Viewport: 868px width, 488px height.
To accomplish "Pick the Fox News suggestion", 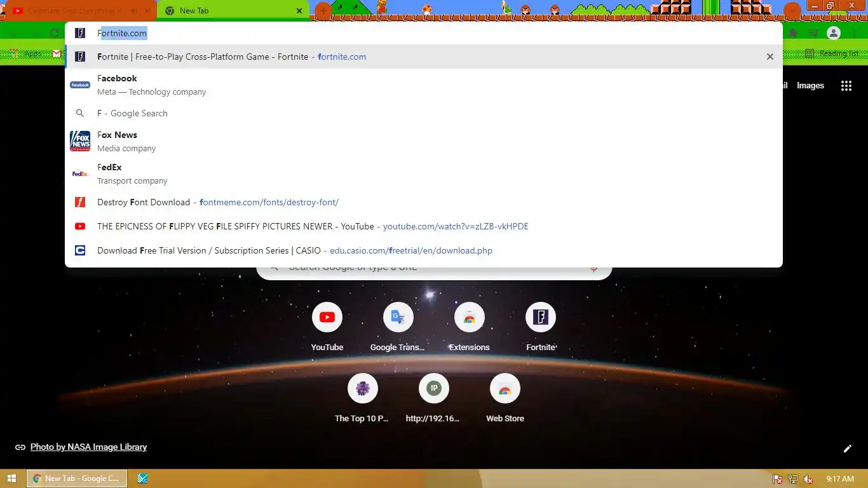I will (x=424, y=141).
